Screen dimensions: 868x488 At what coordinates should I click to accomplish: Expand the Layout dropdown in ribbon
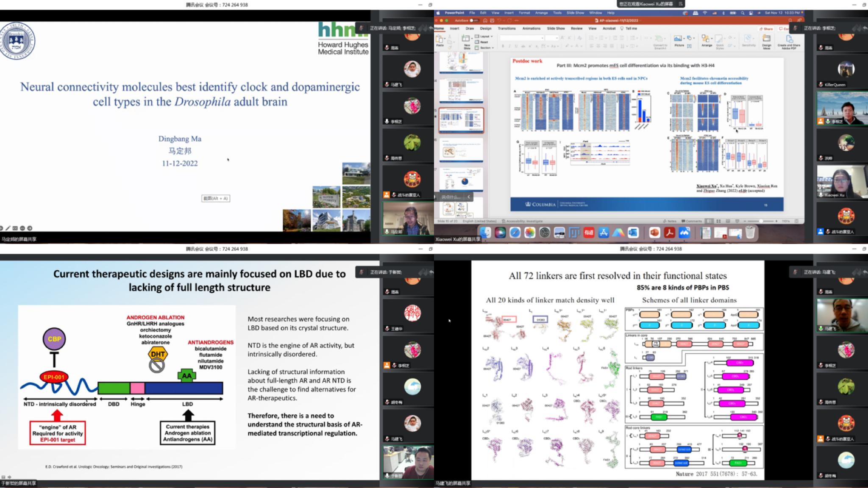[x=484, y=36]
